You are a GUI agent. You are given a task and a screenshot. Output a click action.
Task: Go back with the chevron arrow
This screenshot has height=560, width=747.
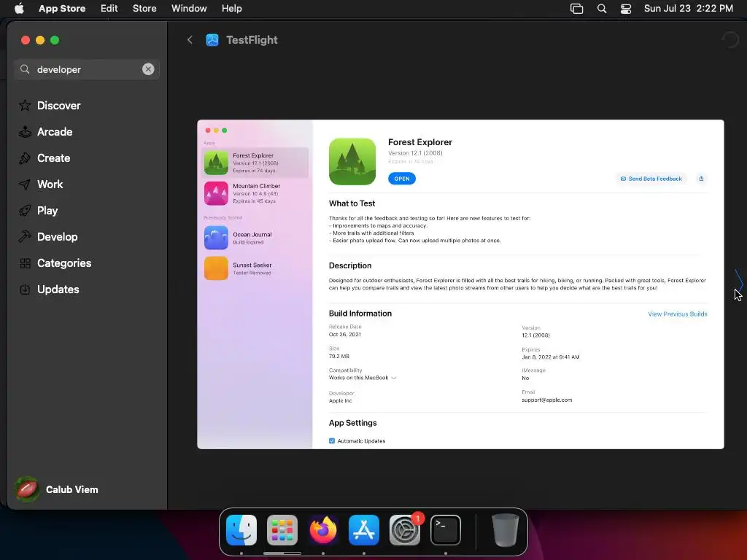tap(190, 40)
